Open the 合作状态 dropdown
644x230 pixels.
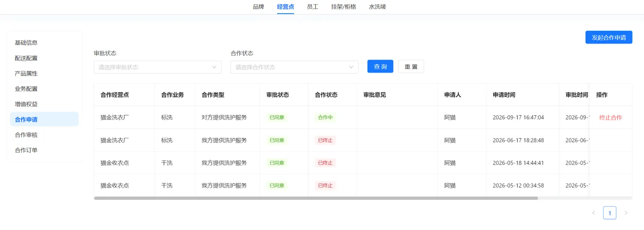tap(294, 67)
